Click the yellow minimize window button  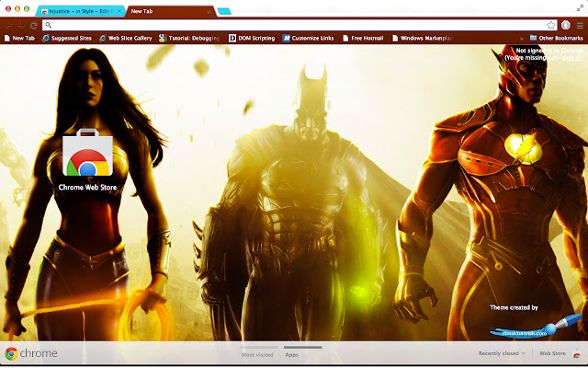[x=17, y=8]
